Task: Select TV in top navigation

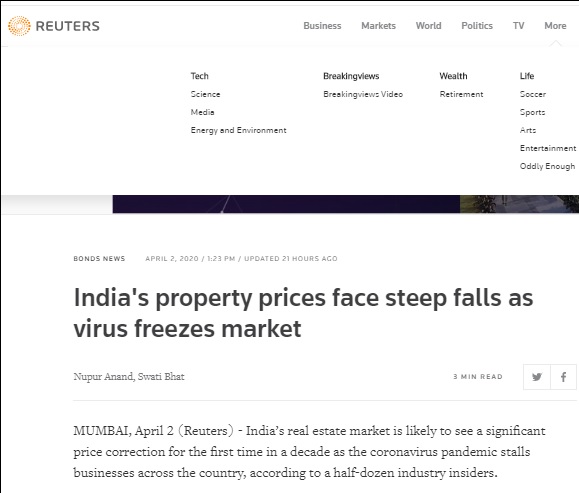Action: point(518,26)
